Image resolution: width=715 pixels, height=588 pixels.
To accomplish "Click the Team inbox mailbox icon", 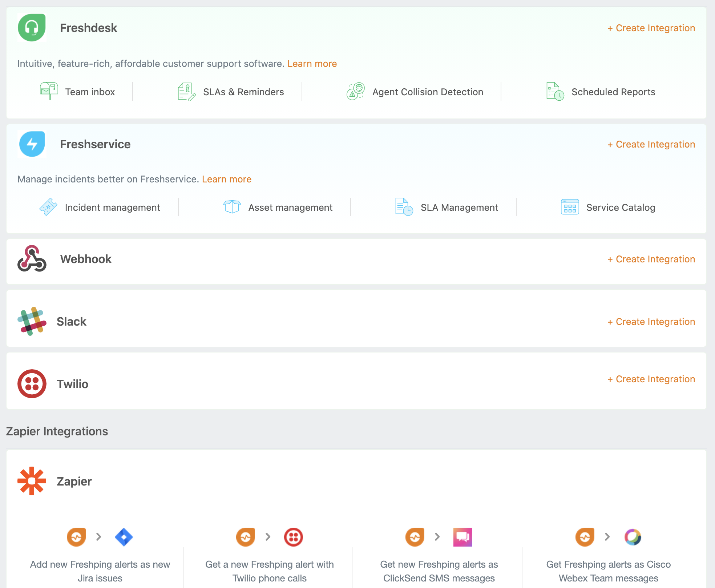I will 49,91.
